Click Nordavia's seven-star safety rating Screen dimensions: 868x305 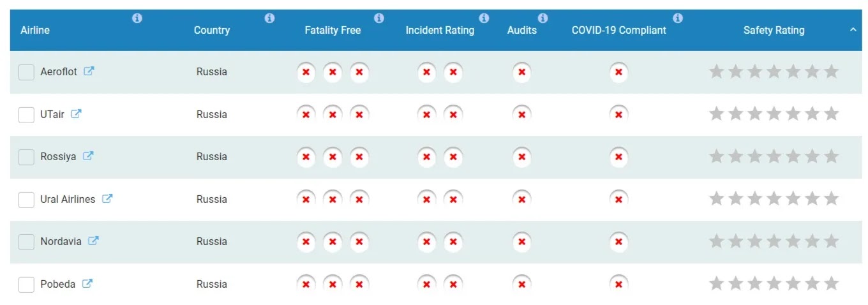[774, 241]
